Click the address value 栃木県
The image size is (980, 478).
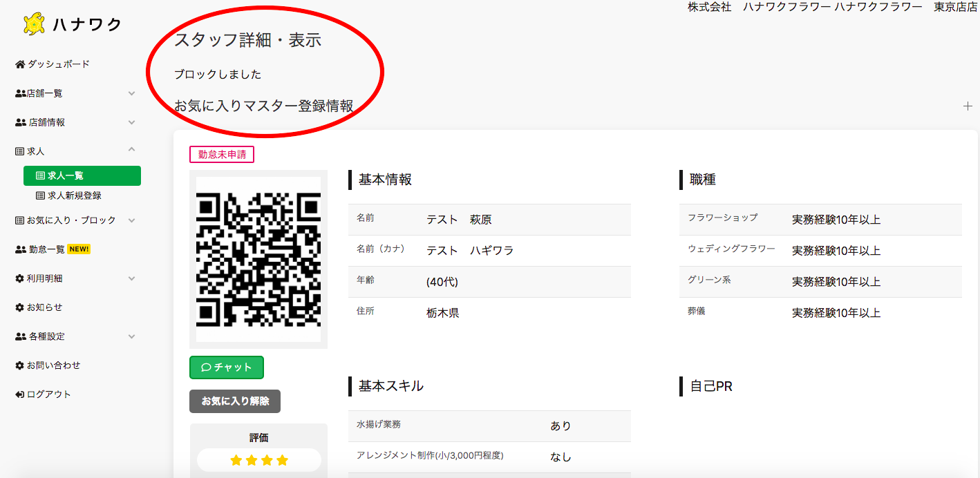[443, 313]
